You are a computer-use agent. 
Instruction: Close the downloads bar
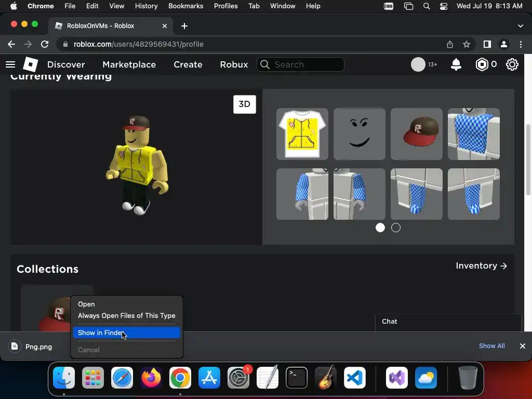coord(523,346)
